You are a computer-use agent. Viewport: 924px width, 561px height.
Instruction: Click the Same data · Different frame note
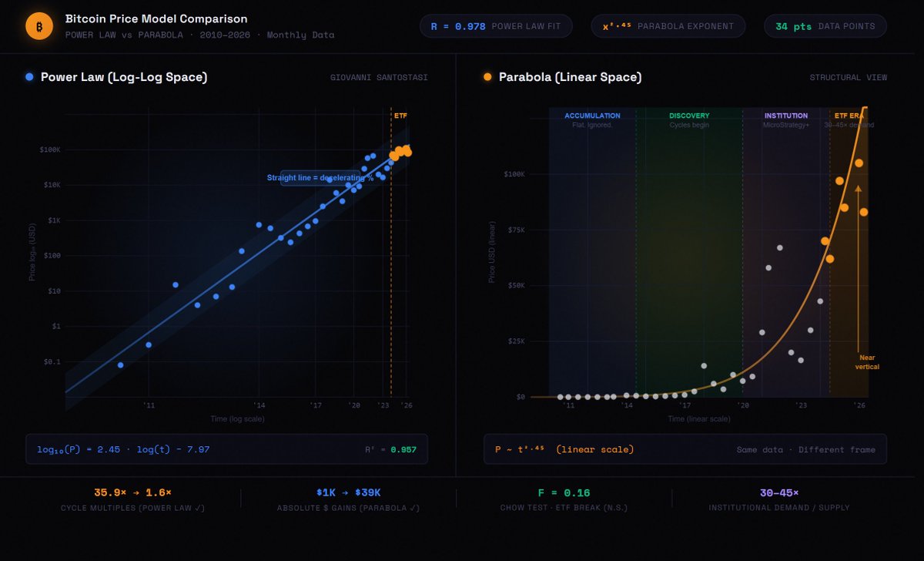coord(805,449)
